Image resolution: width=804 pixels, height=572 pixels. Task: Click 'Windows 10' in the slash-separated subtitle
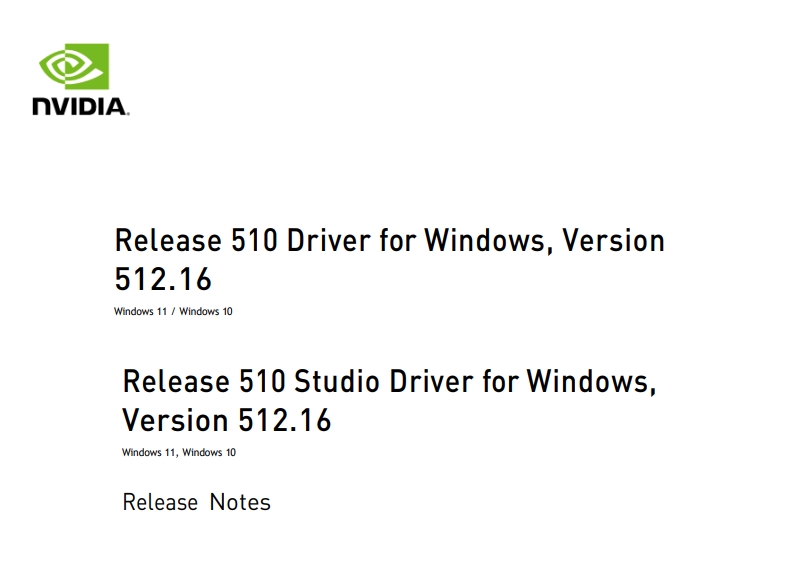(206, 311)
